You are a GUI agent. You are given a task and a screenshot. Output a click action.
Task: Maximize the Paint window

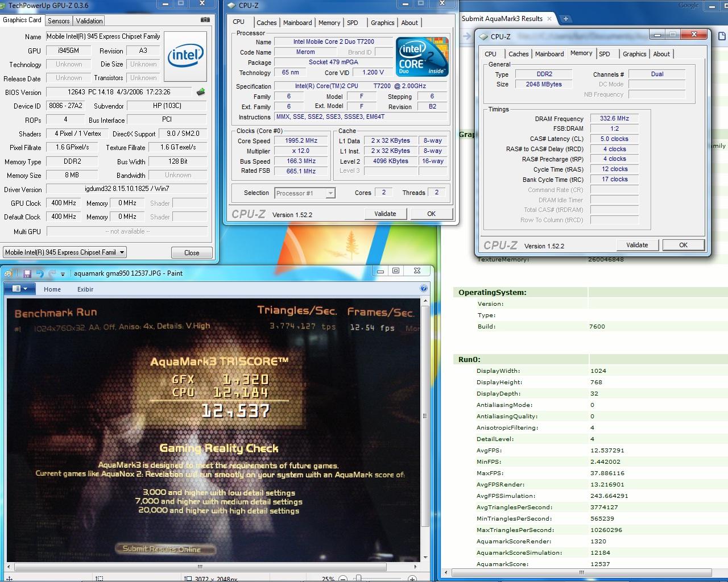(396, 271)
